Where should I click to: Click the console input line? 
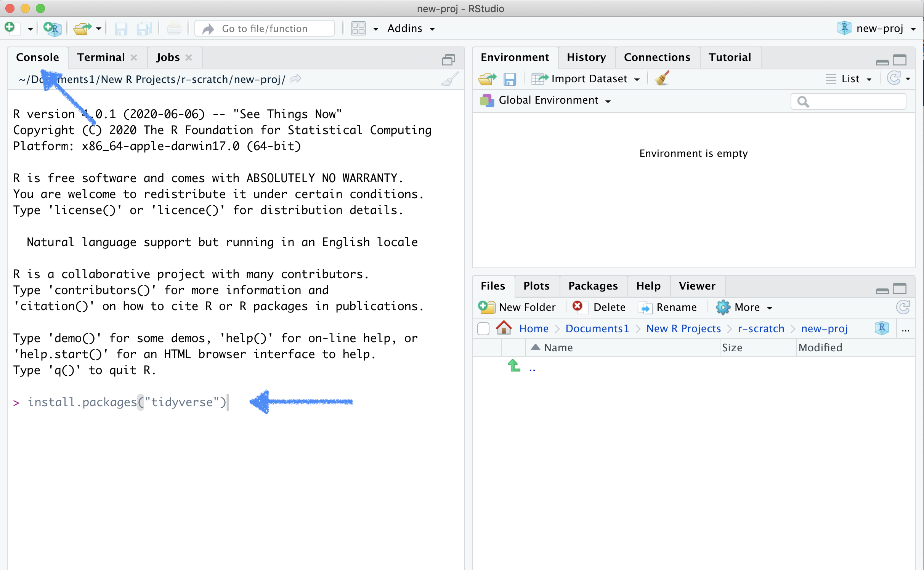click(x=236, y=402)
